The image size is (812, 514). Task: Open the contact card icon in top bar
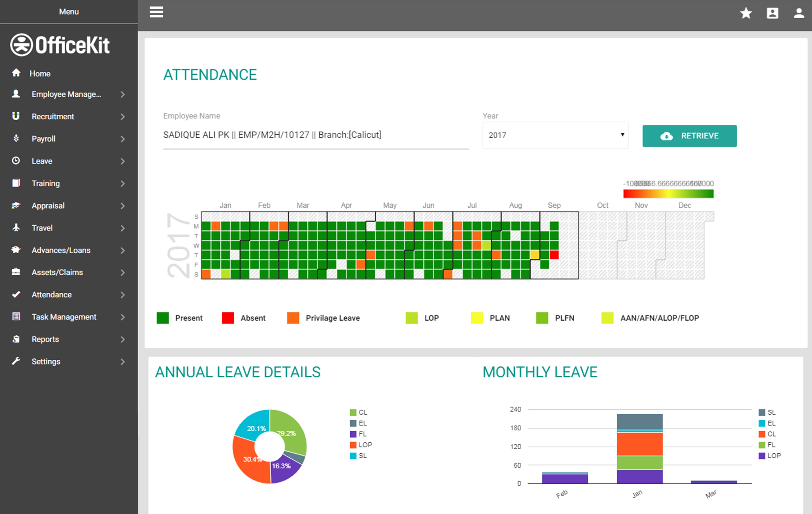(772, 13)
